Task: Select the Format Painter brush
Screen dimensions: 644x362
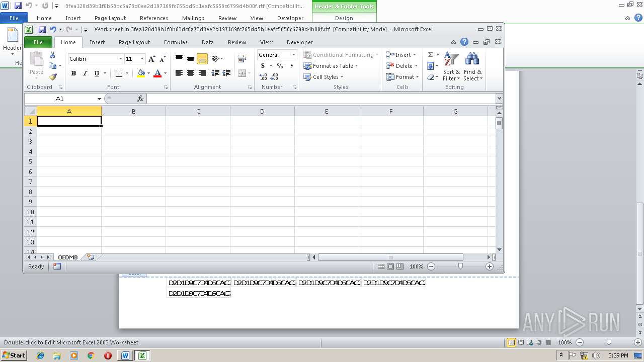Action: click(x=52, y=77)
